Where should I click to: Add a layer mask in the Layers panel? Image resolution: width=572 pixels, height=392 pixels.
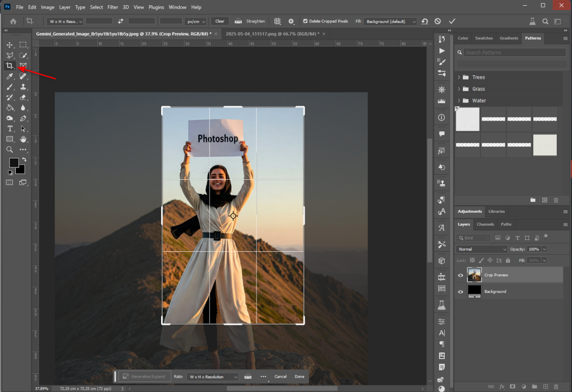click(x=512, y=386)
